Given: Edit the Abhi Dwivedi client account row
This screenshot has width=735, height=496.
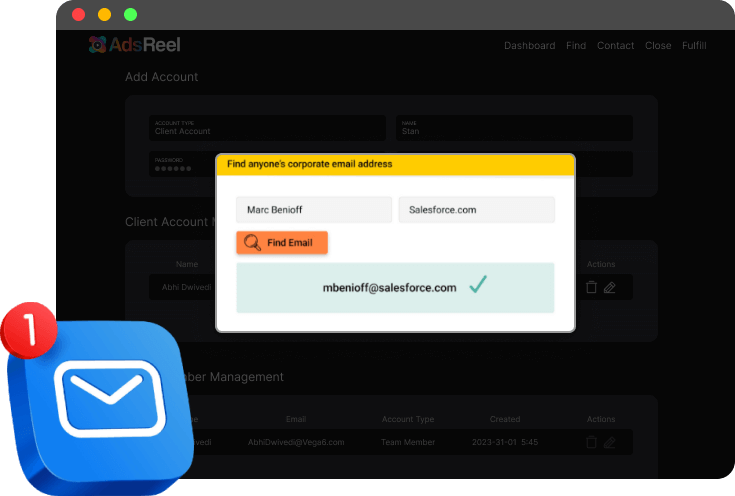Looking at the screenshot, I should (x=609, y=287).
